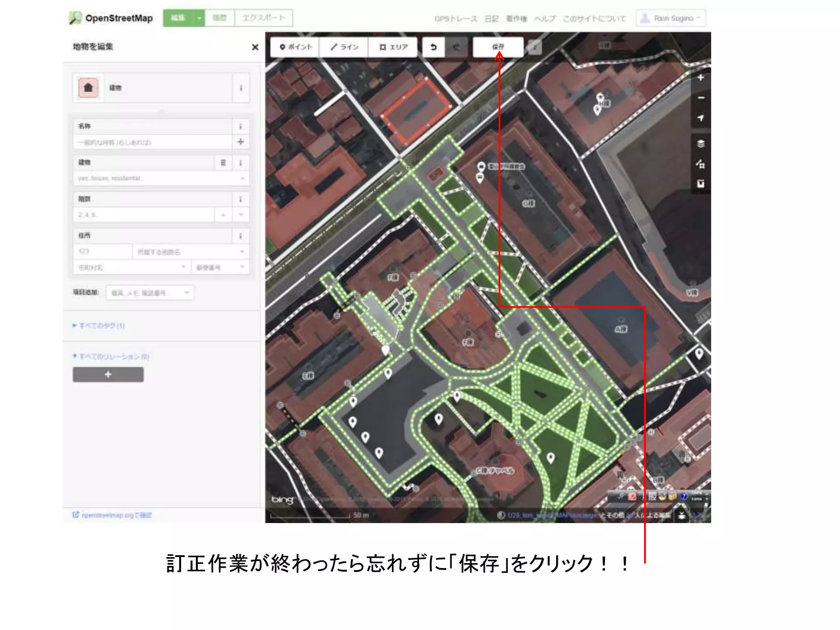This screenshot has width=840, height=630.
Task: Open the edit button dropdown arrow
Action: tap(199, 18)
